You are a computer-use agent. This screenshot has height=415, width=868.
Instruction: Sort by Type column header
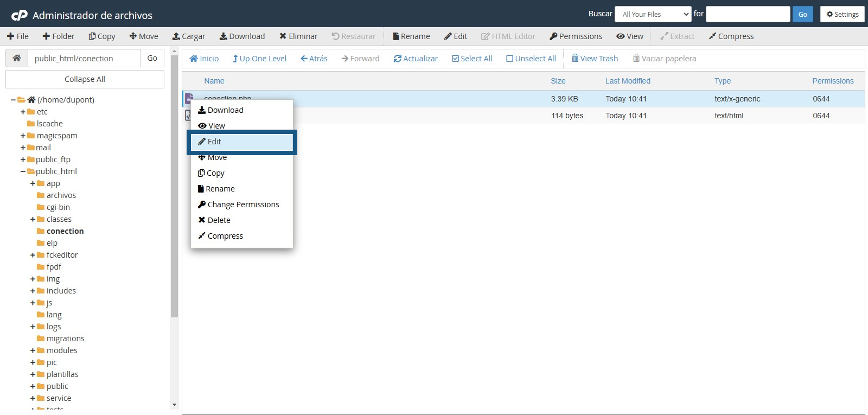(723, 81)
